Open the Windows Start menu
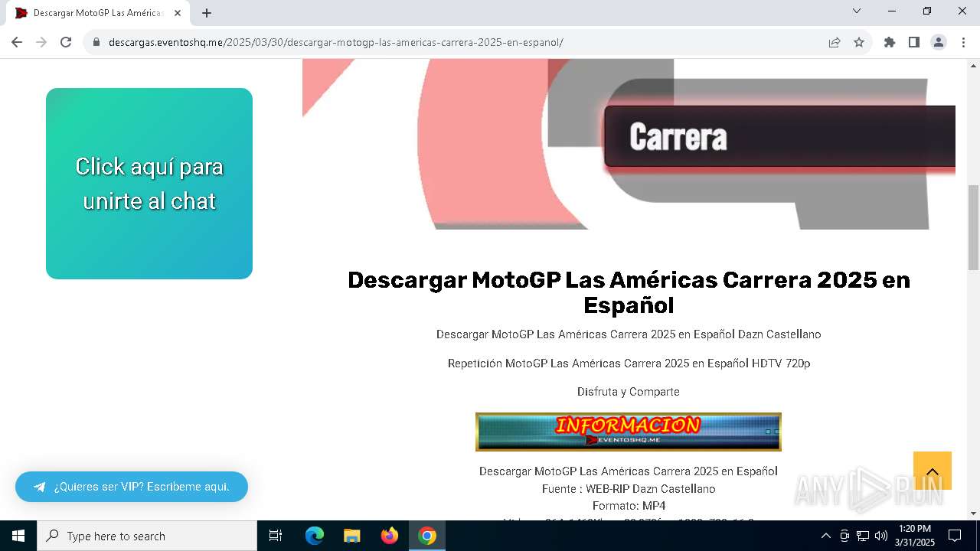The height and width of the screenshot is (551, 980). tap(18, 536)
